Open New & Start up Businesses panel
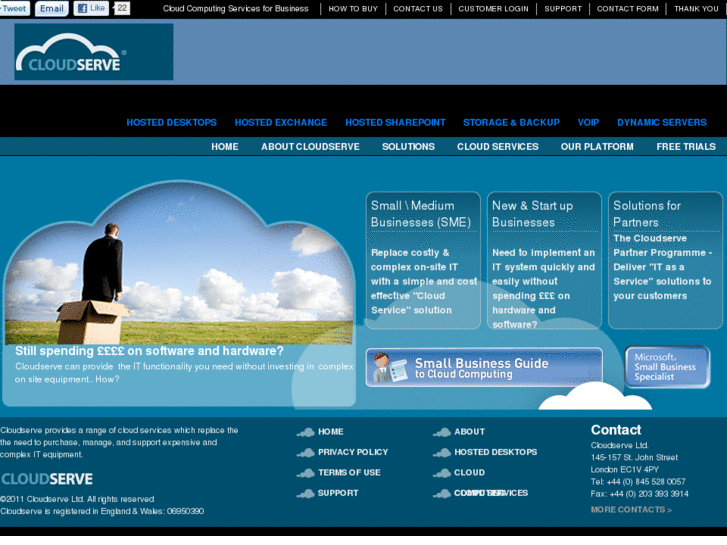Screen dimensions: 727x545 coord(544,261)
